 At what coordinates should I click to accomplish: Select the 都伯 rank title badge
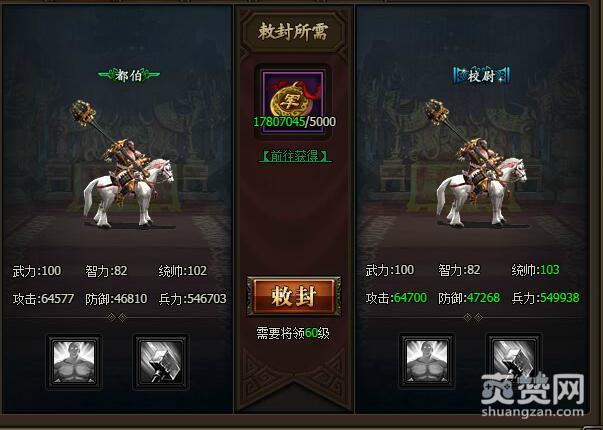tap(129, 75)
